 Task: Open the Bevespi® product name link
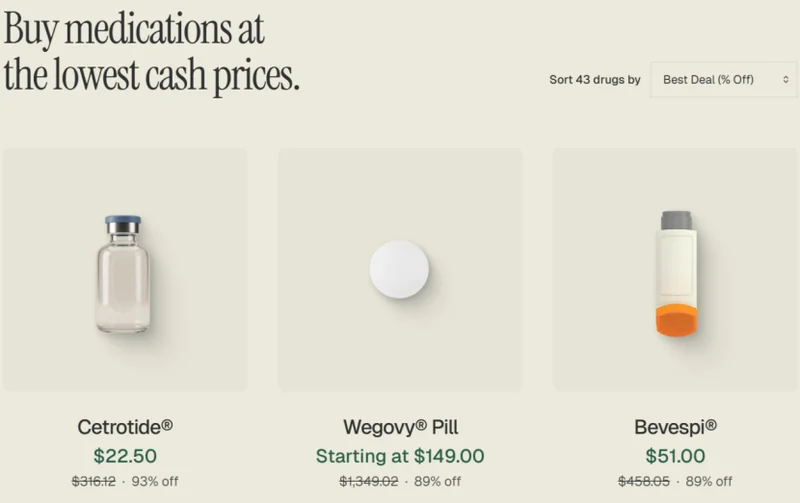point(676,427)
